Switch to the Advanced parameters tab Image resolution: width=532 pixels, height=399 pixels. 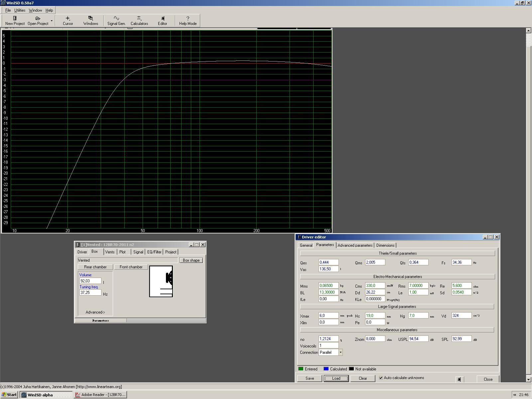(x=355, y=245)
